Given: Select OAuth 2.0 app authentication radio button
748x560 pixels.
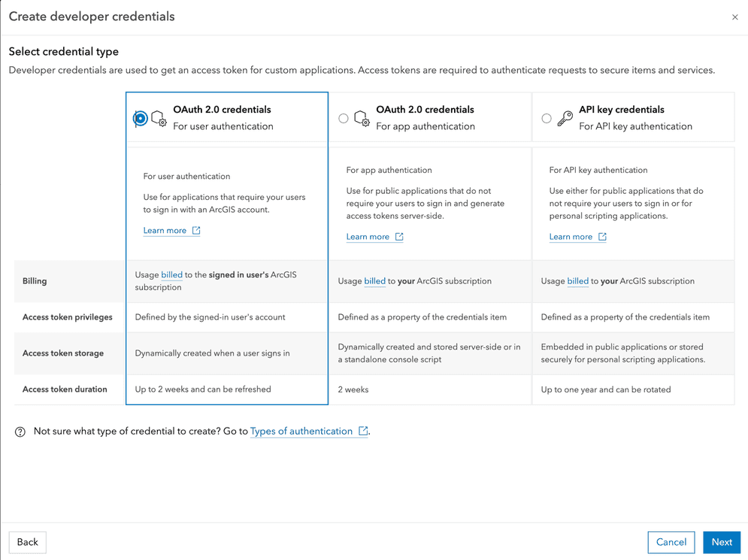Looking at the screenshot, I should click(344, 118).
